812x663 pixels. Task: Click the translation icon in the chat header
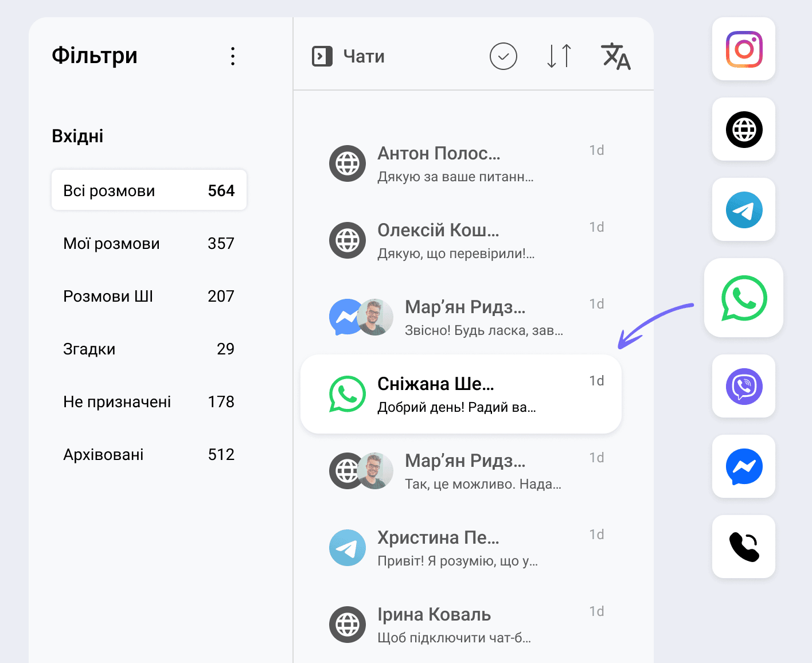coord(616,56)
